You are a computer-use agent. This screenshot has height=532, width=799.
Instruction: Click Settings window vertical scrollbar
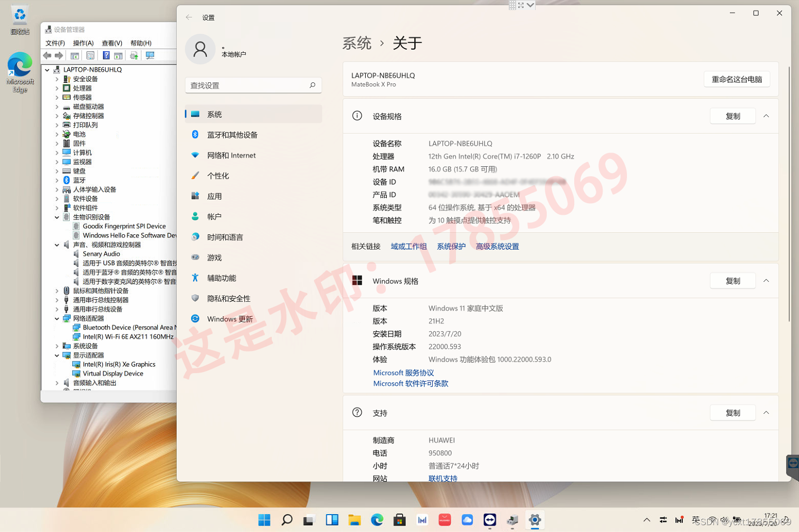click(789, 194)
